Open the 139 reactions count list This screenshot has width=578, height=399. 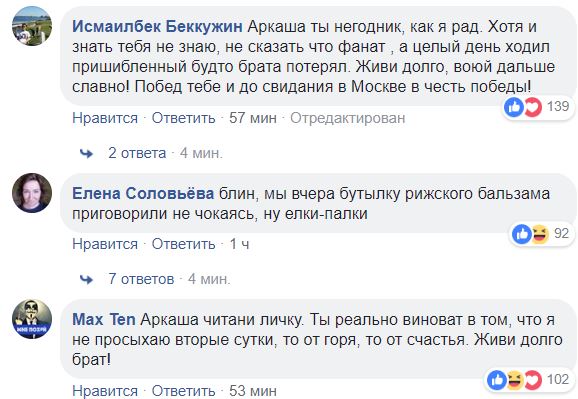pyautogui.click(x=558, y=107)
